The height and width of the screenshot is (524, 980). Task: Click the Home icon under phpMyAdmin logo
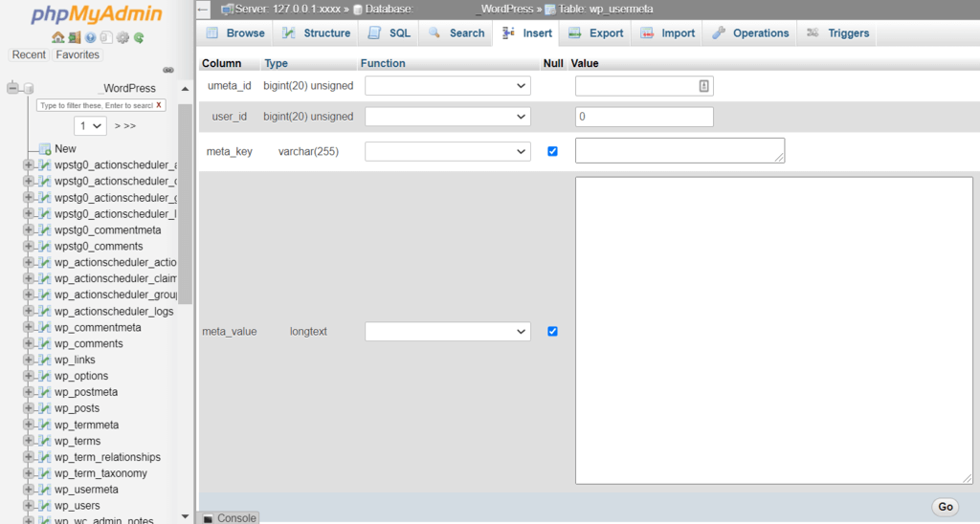tap(58, 37)
